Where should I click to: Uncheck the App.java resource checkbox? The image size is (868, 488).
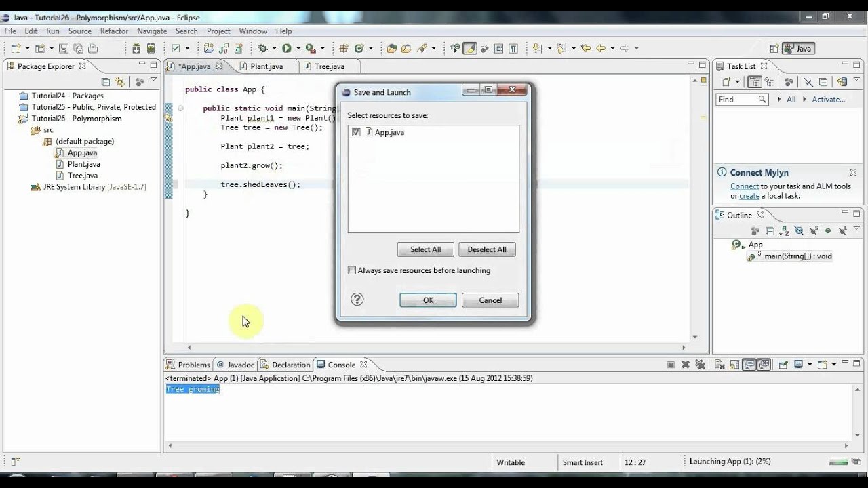pyautogui.click(x=356, y=132)
